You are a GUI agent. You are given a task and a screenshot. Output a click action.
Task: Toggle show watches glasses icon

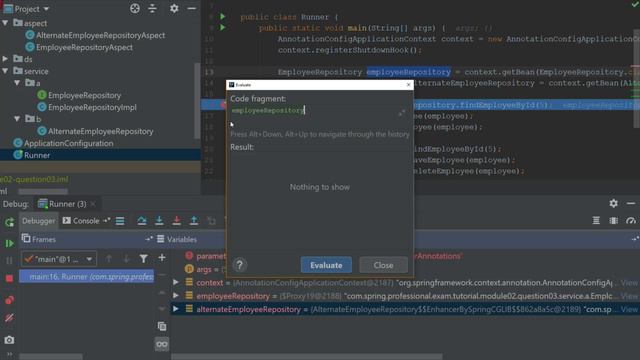tap(162, 344)
